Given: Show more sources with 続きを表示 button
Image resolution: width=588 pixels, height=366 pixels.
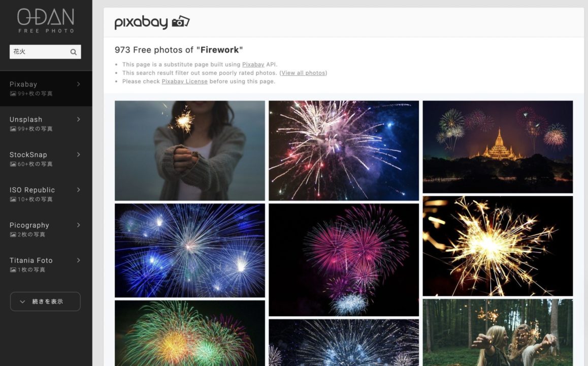Looking at the screenshot, I should coord(45,301).
